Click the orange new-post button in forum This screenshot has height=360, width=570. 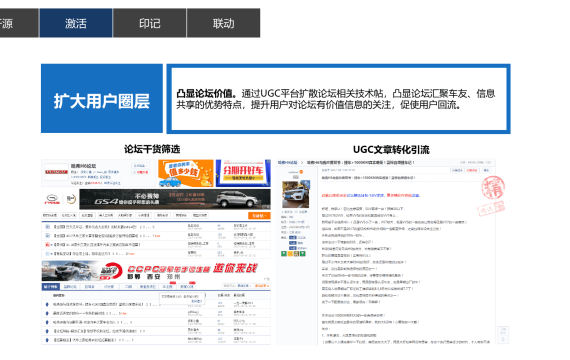pos(259,216)
